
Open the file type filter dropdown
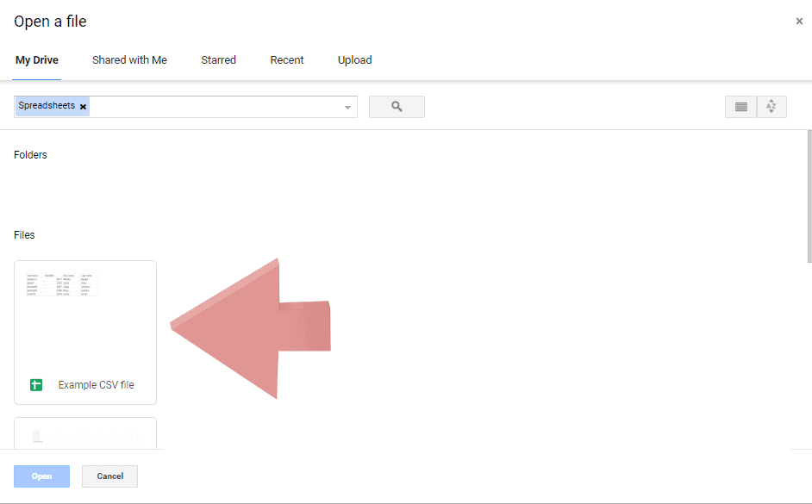pyautogui.click(x=347, y=106)
